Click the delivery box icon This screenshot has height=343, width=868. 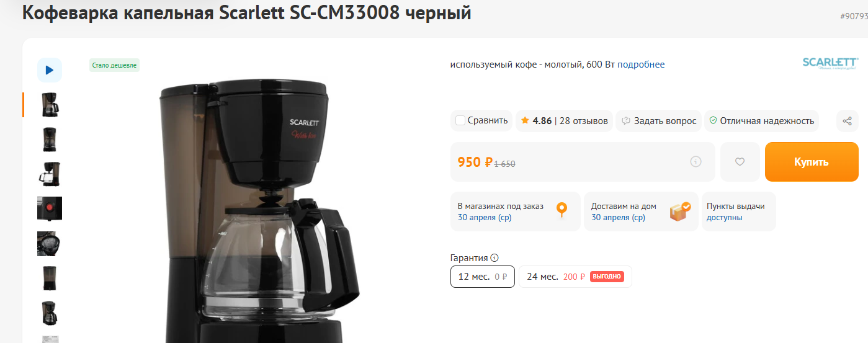680,211
